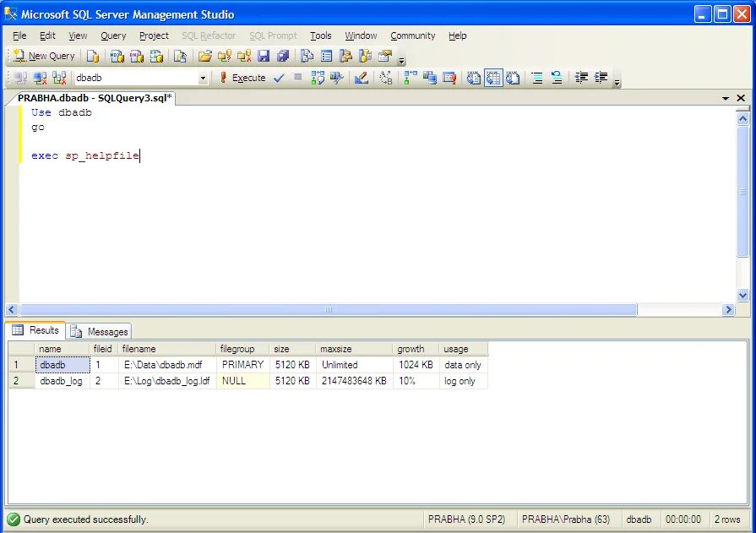Parse the query with the checkmark icon
Image resolution: width=756 pixels, height=533 pixels.
pyautogui.click(x=279, y=78)
